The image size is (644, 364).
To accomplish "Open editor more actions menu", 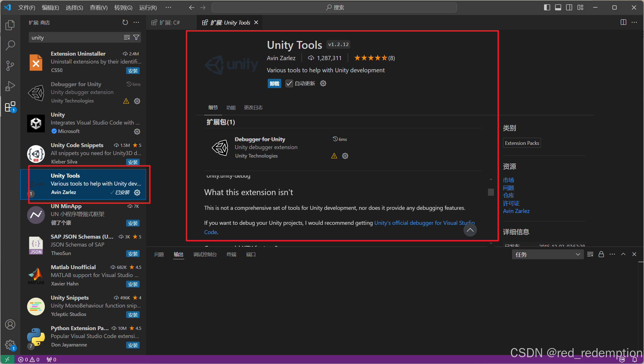I will (634, 22).
